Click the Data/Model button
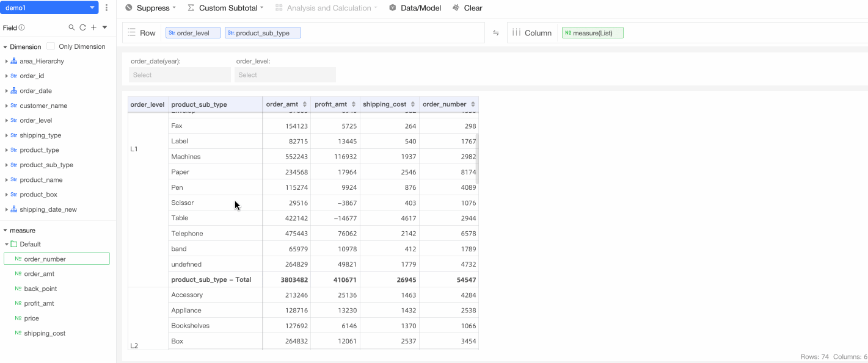Viewport: 868px width, 363px height. 415,8
